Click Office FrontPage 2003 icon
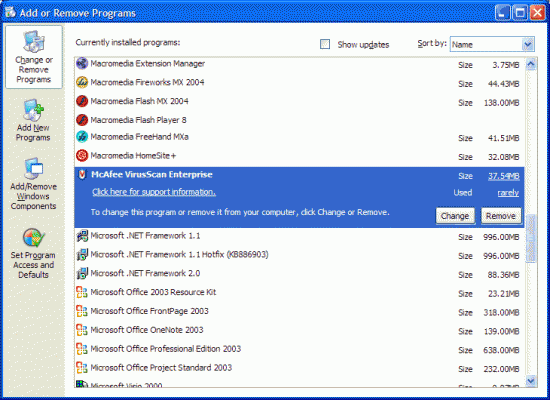 [82, 311]
